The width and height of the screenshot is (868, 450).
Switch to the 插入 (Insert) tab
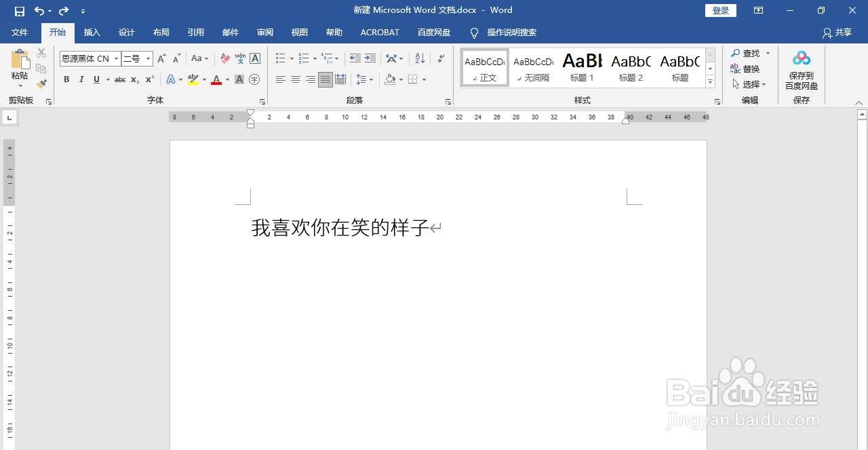pyautogui.click(x=92, y=33)
